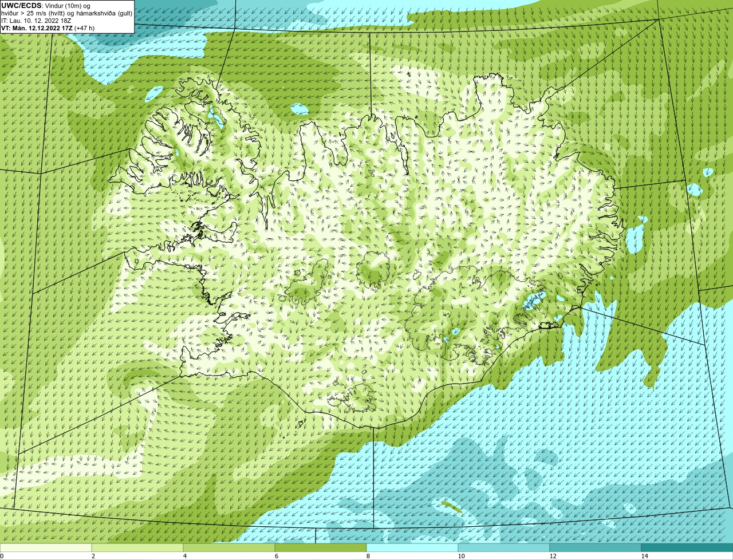Select the '14' label on the wind speed scale
Screen dimensions: 733x560
[644, 556]
